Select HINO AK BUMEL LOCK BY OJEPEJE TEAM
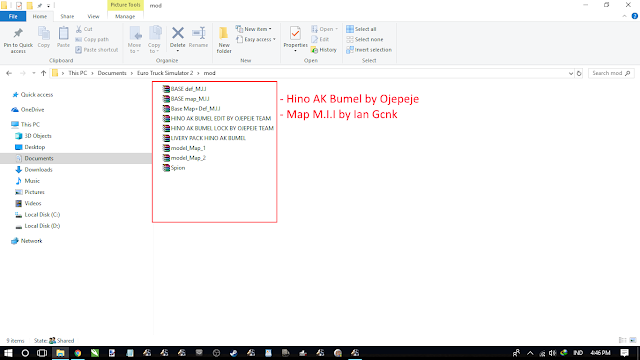640x360 pixels. pyautogui.click(x=218, y=128)
